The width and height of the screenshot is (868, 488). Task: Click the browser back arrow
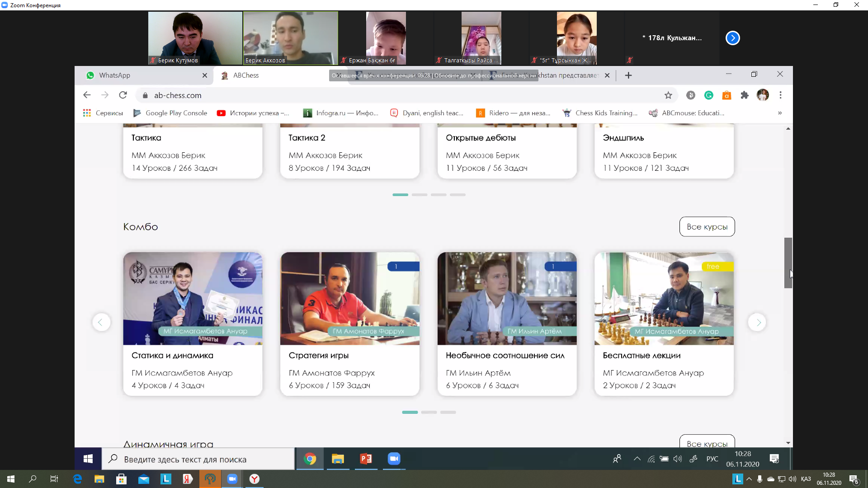point(87,95)
